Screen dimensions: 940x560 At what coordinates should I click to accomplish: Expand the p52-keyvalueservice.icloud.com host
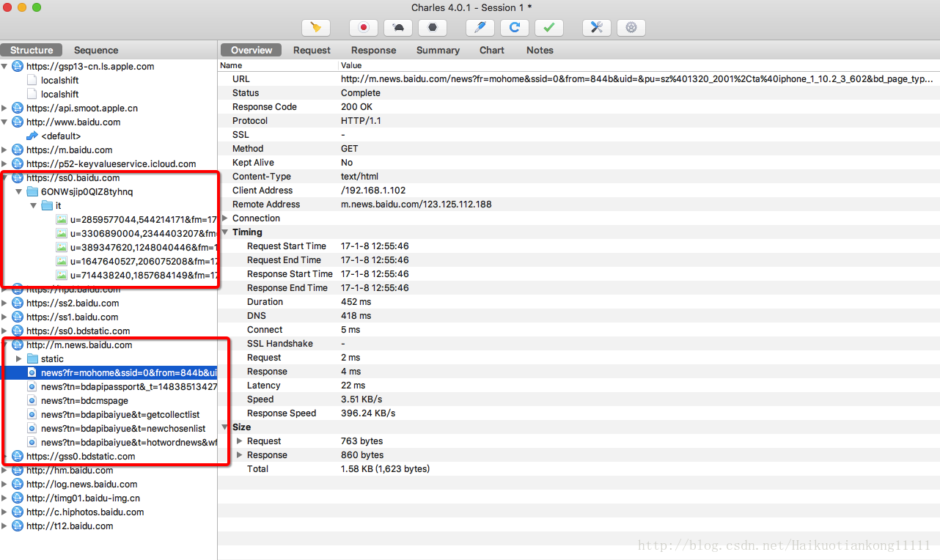(x=5, y=163)
